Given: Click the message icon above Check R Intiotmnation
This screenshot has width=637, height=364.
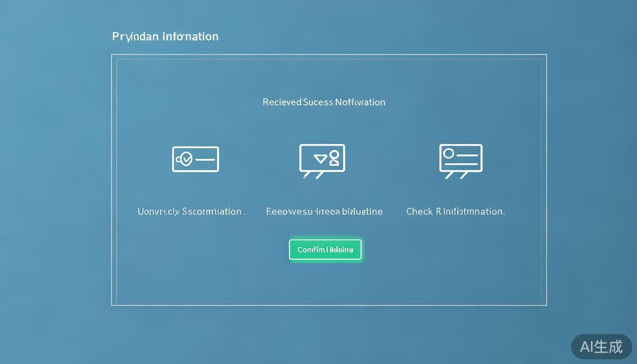Looking at the screenshot, I should point(461,158).
